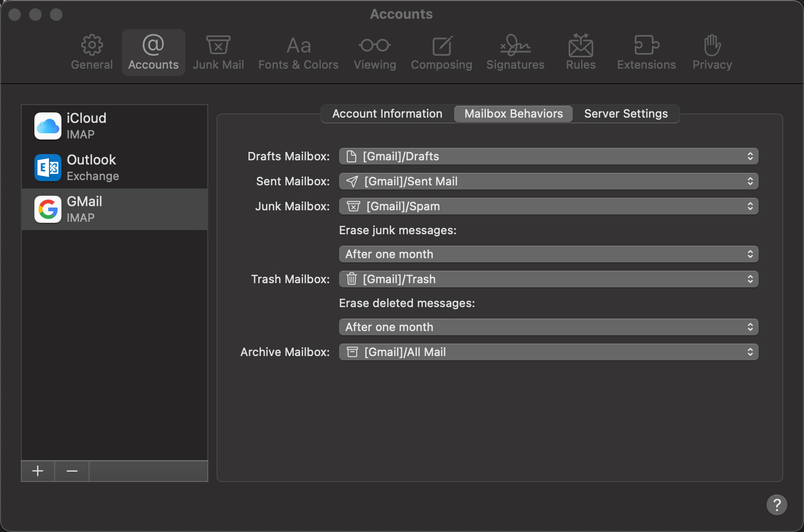The height and width of the screenshot is (532, 804).
Task: Open the Junk Mail preferences
Action: pos(218,53)
